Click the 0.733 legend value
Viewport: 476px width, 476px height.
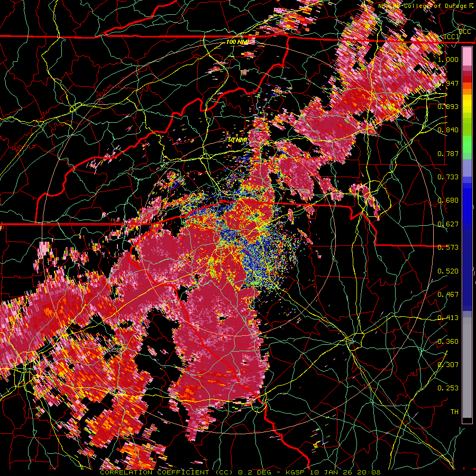click(x=448, y=177)
